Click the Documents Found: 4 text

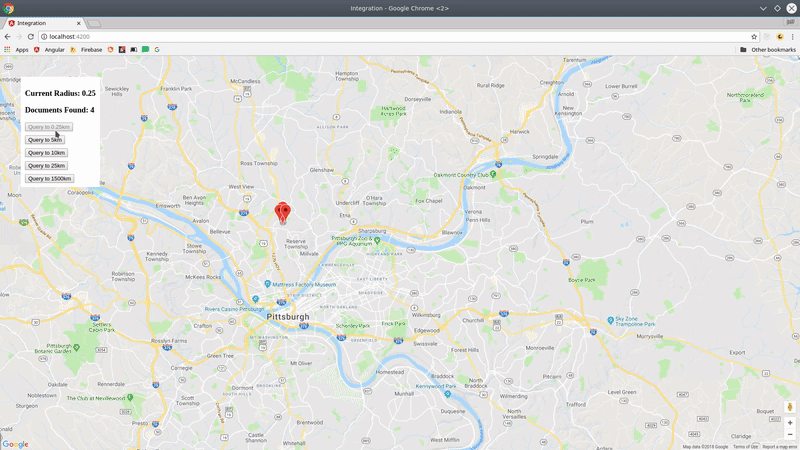click(x=60, y=110)
